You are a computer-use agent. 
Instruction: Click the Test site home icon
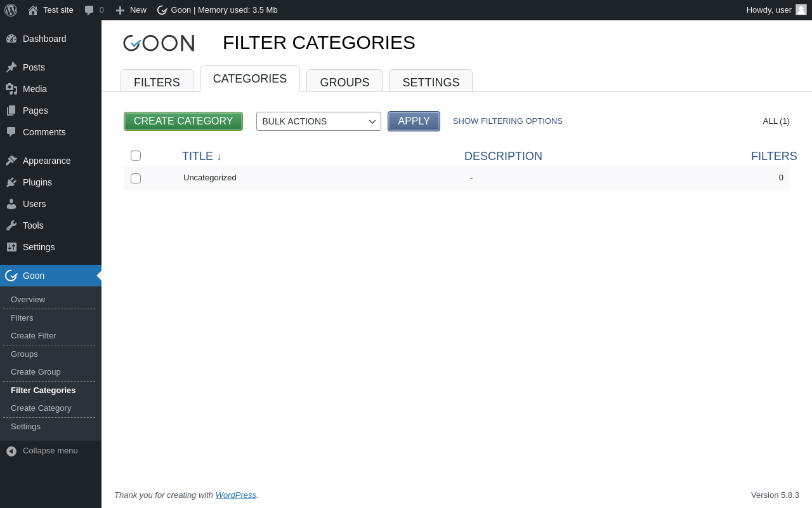click(33, 10)
